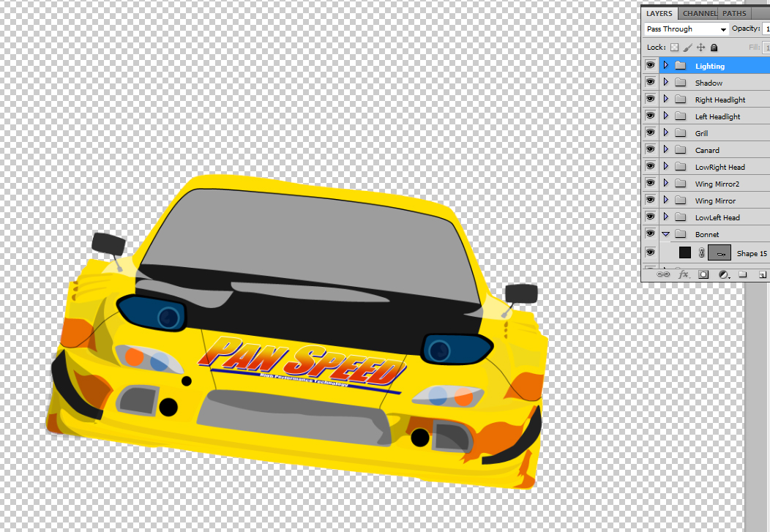Click the lock position icon
Image resolution: width=770 pixels, height=532 pixels.
click(x=700, y=48)
